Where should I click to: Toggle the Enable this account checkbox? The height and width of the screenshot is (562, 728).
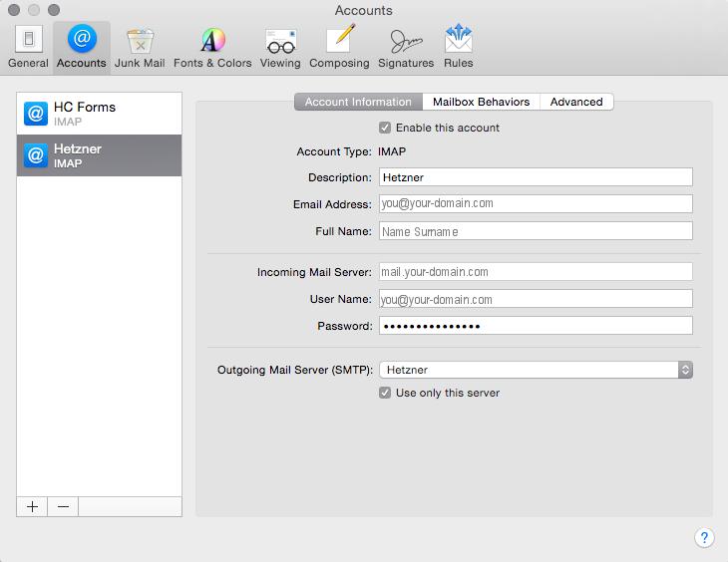click(x=385, y=128)
